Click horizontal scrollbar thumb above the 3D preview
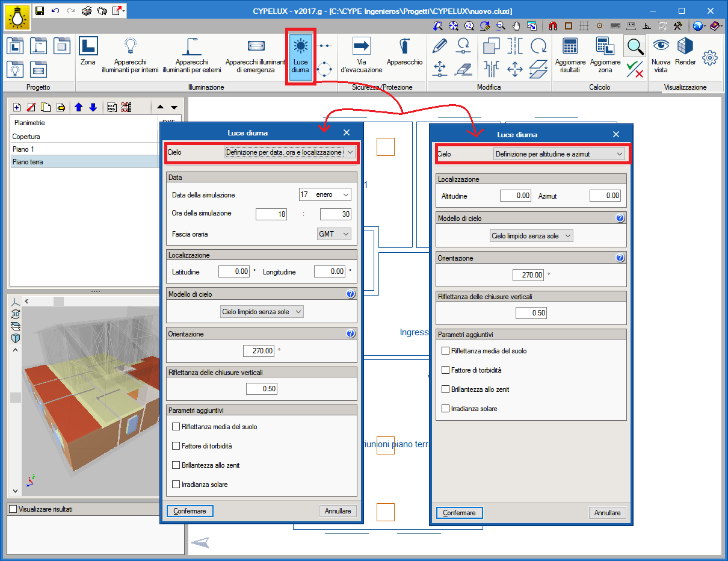The height and width of the screenshot is (561, 728). click(58, 302)
